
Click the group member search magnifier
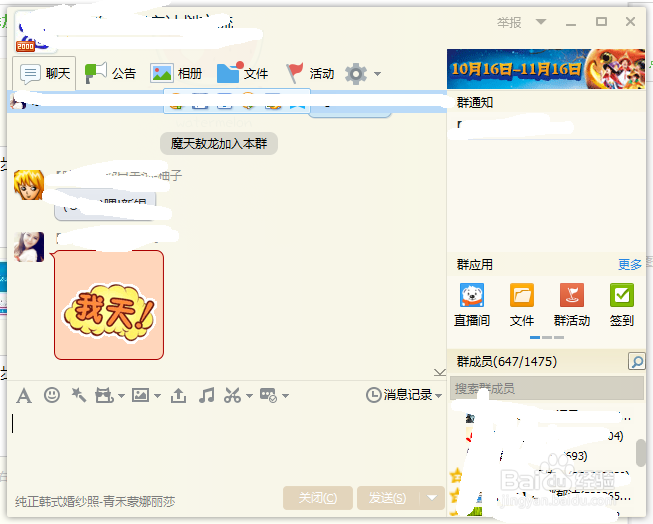tap(636, 362)
